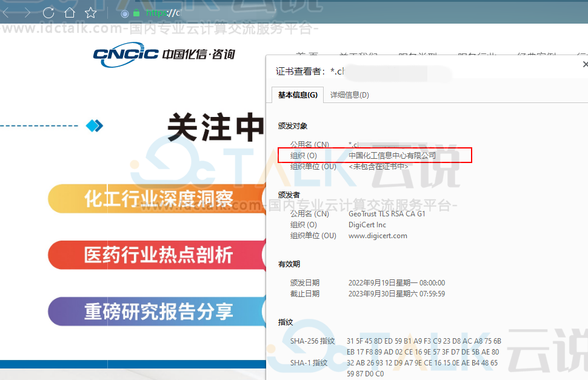Select organization value 中国化工信息中心有限公司
This screenshot has width=588, height=380.
(x=392, y=155)
